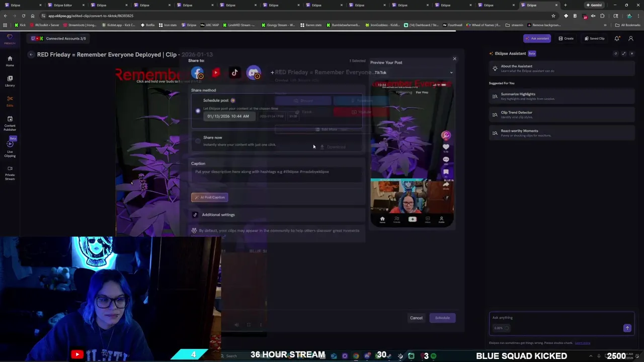Viewport: 644px width, 362px height.
Task: Choose React-worthy Moments suggestion
Action: point(561,133)
